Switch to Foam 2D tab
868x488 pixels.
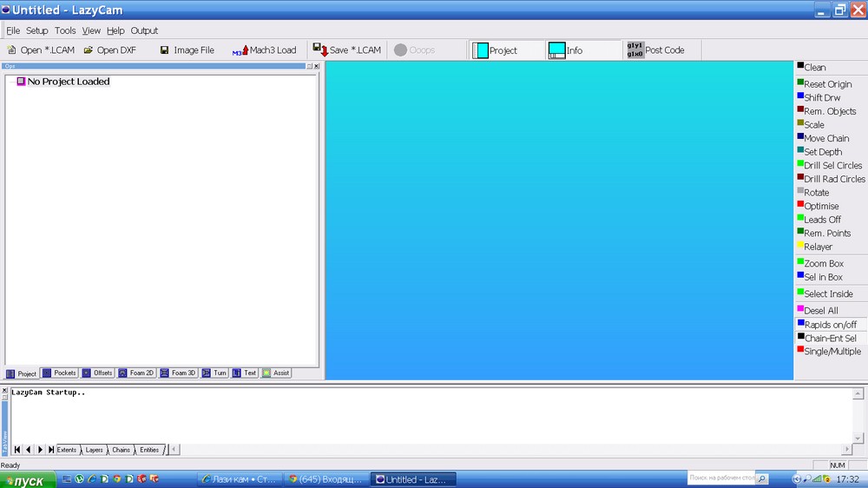click(x=136, y=373)
